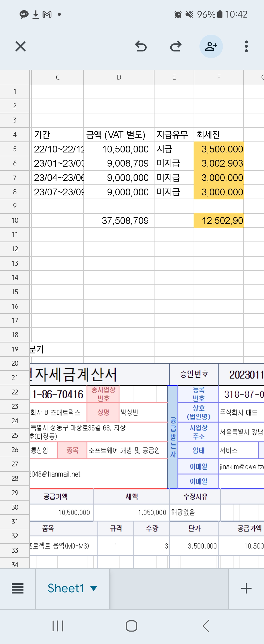264x644 pixels.
Task: Select column D header
Action: click(x=119, y=77)
